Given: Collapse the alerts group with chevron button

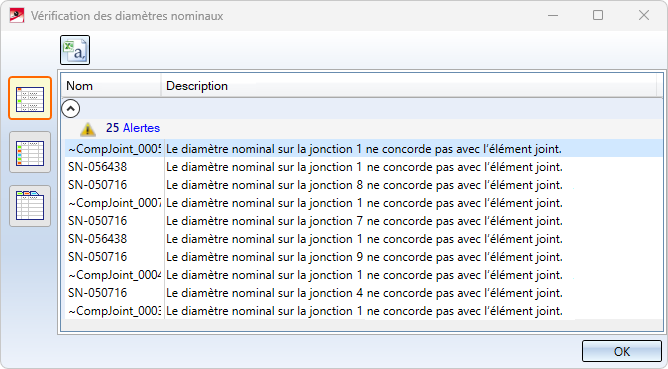Looking at the screenshot, I should [x=71, y=109].
